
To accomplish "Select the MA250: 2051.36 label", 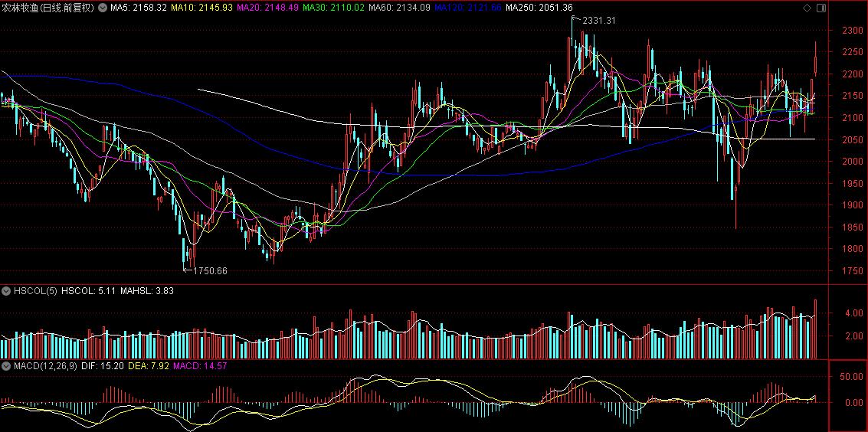I will pyautogui.click(x=539, y=8).
